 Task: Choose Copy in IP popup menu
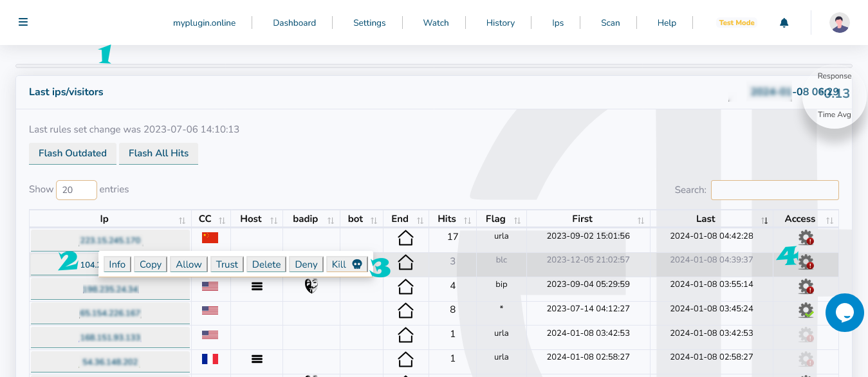(151, 264)
